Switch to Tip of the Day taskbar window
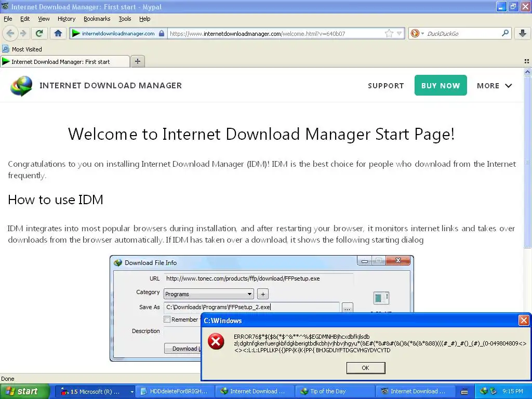Screen dimensions: 532x399 point(334,391)
